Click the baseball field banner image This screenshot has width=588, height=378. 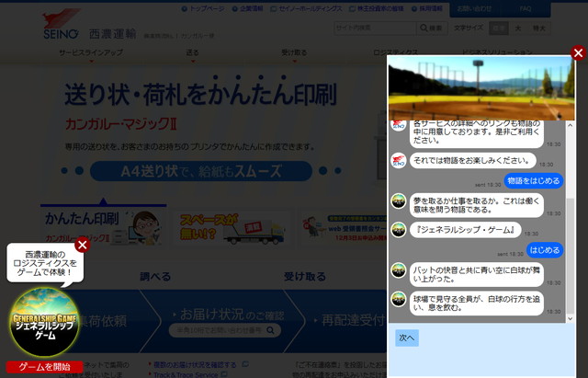point(481,88)
